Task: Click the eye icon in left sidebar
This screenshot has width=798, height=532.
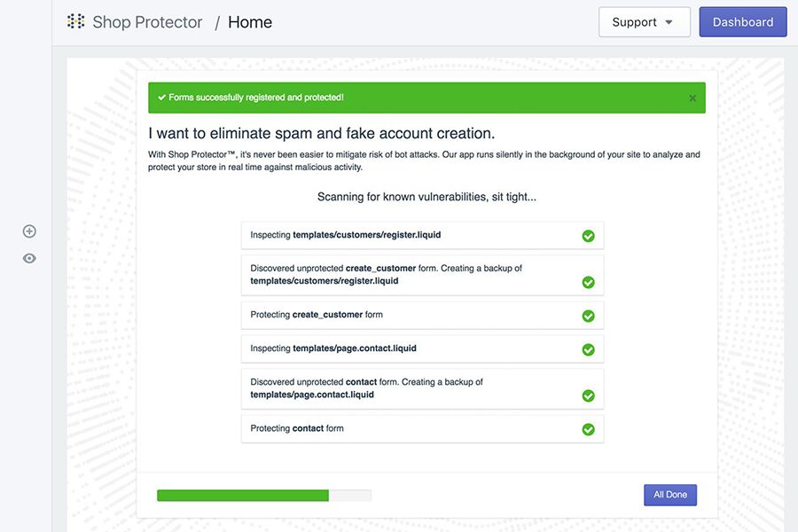Action: click(x=29, y=258)
